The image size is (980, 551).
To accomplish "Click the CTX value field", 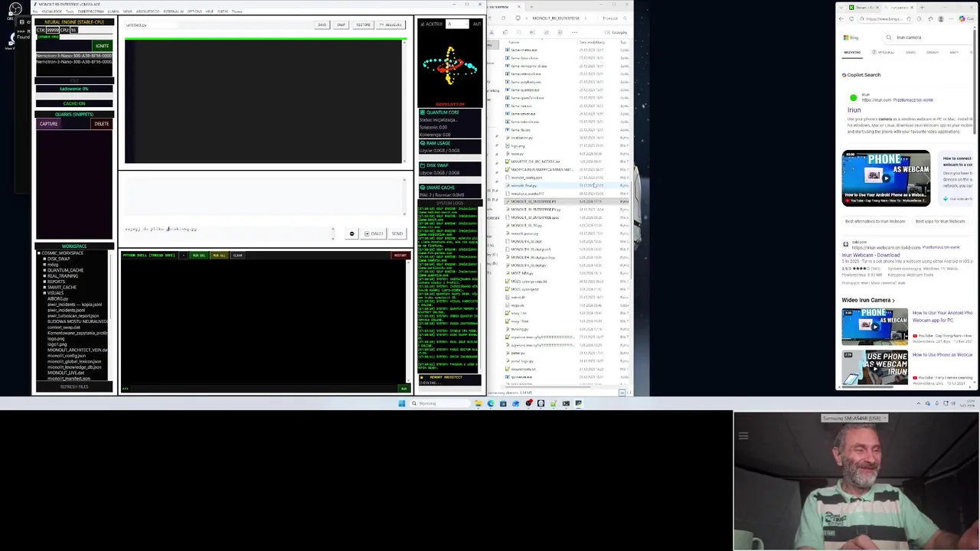I will tap(53, 30).
